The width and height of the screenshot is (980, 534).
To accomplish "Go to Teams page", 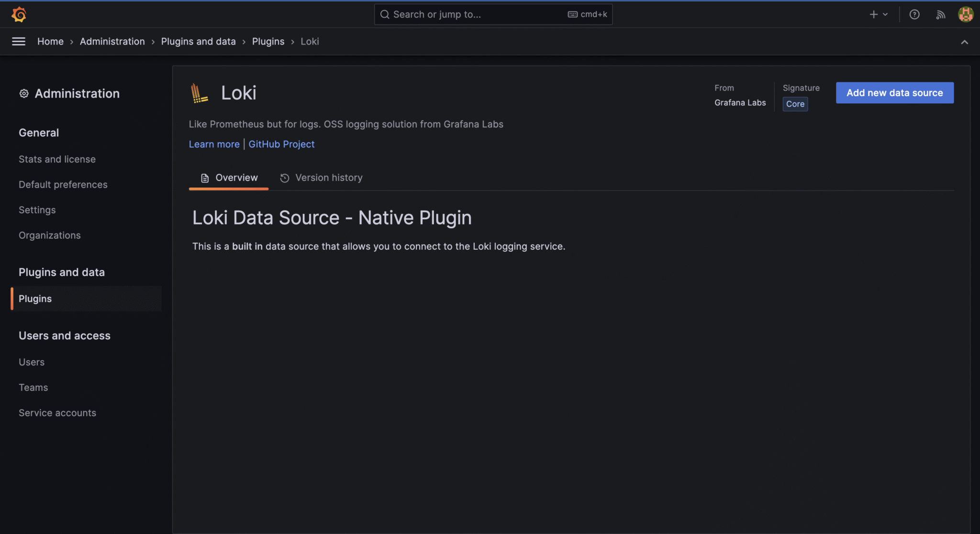I will pos(33,387).
